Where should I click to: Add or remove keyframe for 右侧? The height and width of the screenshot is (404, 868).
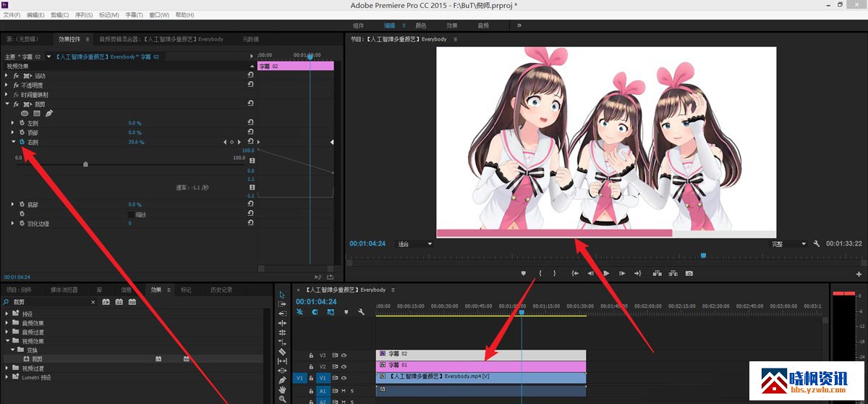(231, 142)
